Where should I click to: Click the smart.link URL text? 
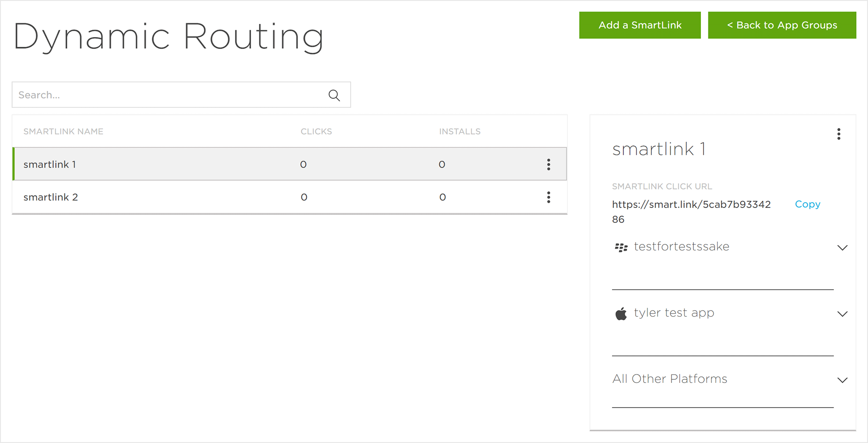(x=691, y=204)
